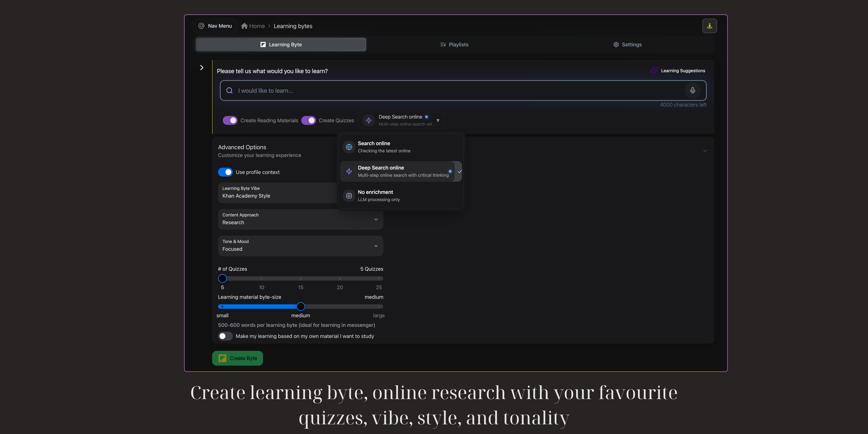The width and height of the screenshot is (868, 434).
Task: Click the globe icon for Search online
Action: (349, 147)
